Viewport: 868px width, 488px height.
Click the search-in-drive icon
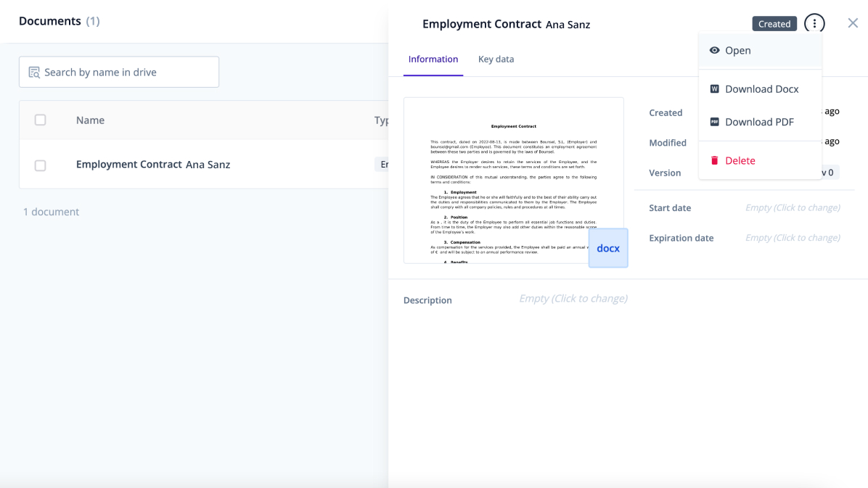tap(33, 72)
